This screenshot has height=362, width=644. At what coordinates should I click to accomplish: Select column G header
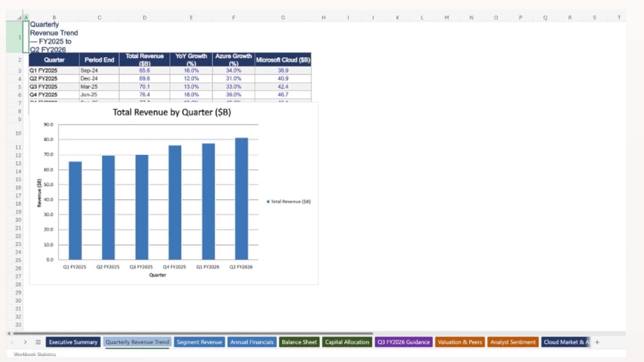coord(283,18)
